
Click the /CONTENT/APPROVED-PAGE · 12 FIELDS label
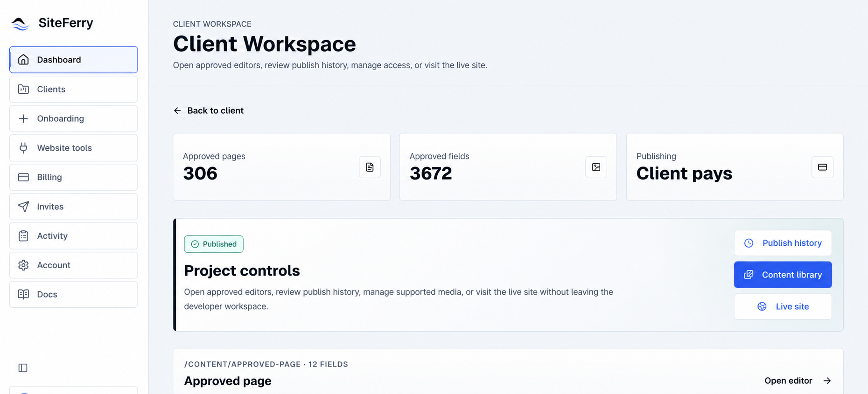[x=266, y=364]
